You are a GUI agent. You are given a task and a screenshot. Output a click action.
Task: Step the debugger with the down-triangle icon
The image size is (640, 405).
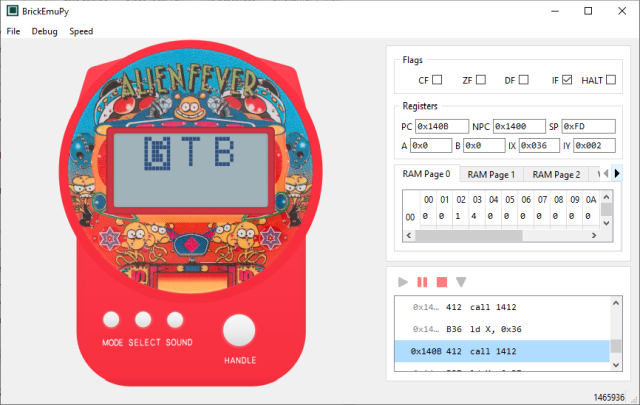point(461,282)
